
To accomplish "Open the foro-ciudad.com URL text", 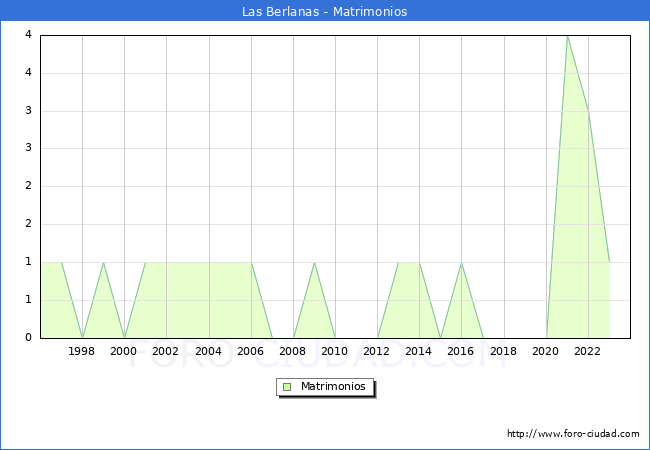I will [x=573, y=434].
